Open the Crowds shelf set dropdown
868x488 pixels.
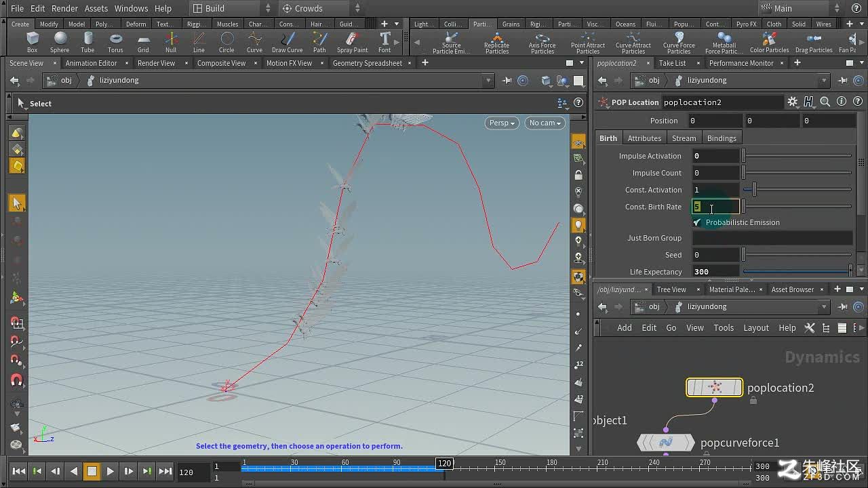[x=320, y=8]
